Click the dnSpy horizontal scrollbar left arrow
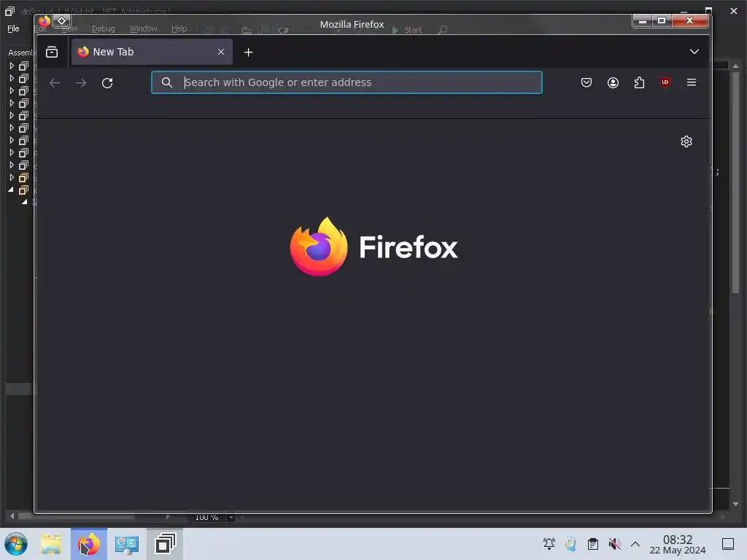The height and width of the screenshot is (560, 747). (12, 516)
